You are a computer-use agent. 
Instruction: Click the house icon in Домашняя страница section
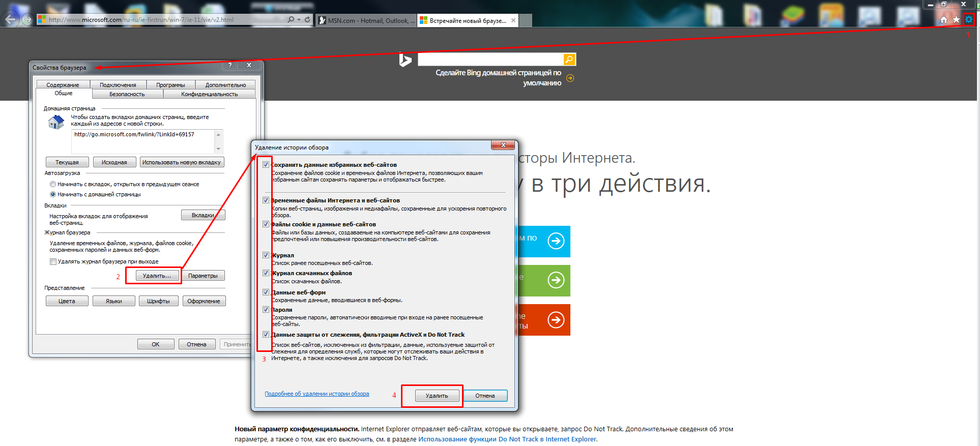pyautogui.click(x=56, y=122)
